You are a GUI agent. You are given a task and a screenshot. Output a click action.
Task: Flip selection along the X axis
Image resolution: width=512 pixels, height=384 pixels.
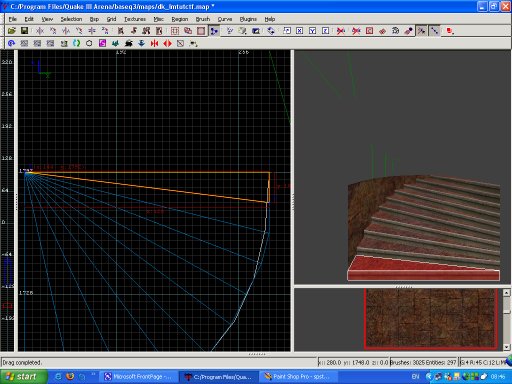pyautogui.click(x=40, y=31)
